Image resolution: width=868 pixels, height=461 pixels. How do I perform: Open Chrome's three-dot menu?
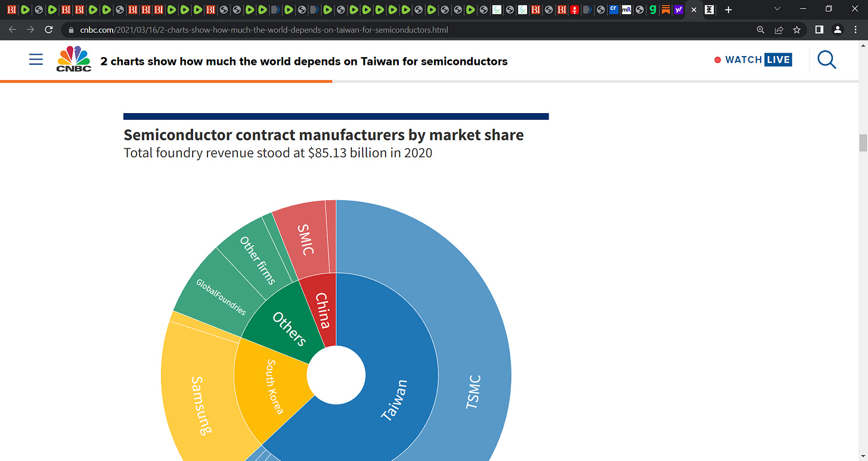point(856,30)
